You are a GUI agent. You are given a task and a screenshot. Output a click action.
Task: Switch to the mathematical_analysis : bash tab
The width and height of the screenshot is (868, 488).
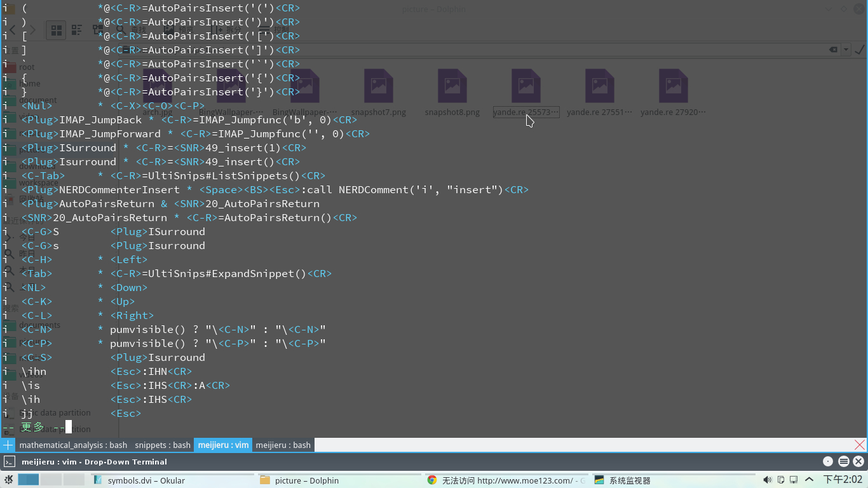(x=73, y=445)
